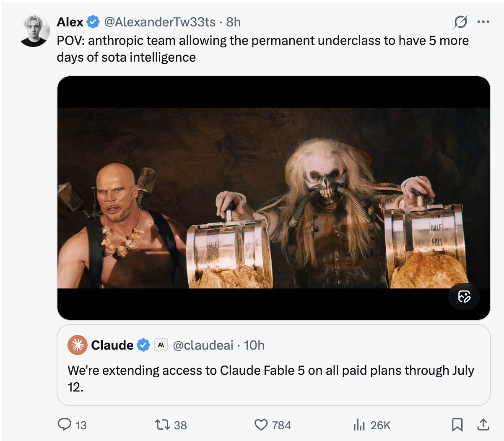This screenshot has height=441, width=504.
Task: Open the @AlexanderTw33ts handle link
Action: [160, 22]
